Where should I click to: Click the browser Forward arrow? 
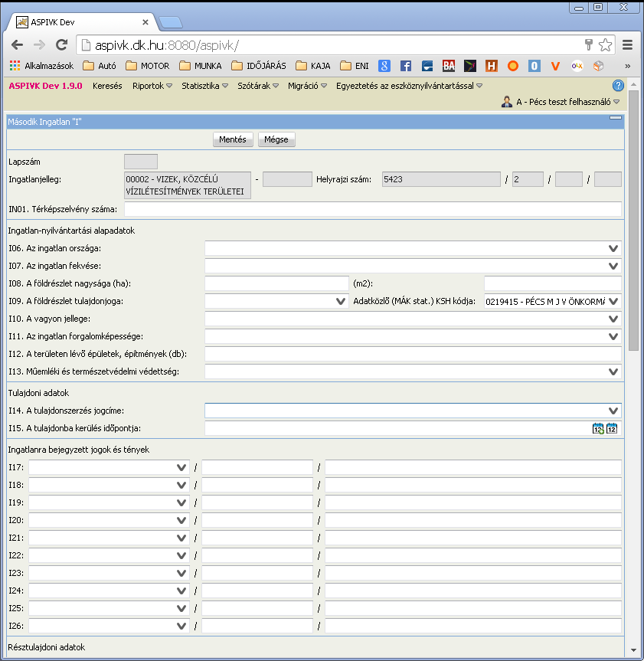[39, 44]
